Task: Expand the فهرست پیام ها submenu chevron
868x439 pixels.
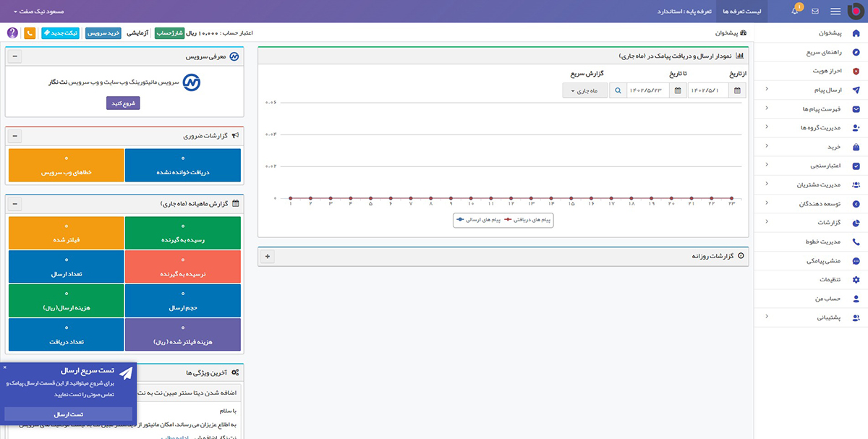Action: (767, 108)
